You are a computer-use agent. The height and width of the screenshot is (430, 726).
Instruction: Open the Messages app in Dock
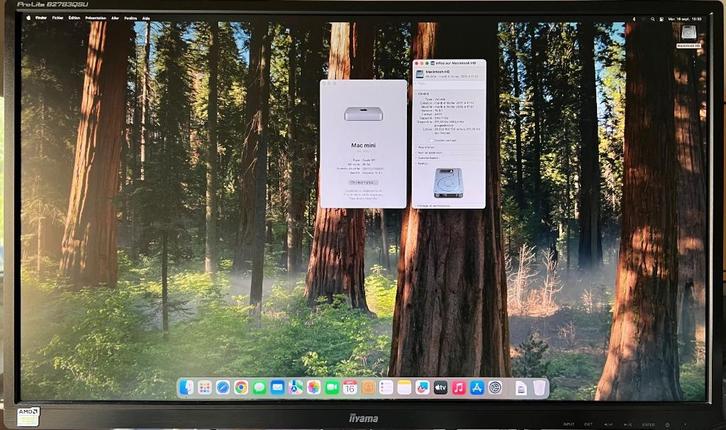[x=259, y=387]
